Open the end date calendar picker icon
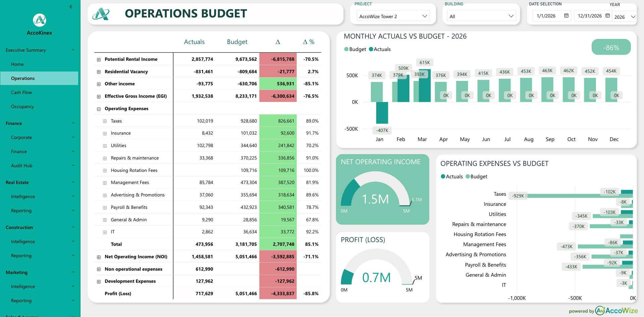Image resolution: width=644 pixels, height=317 pixels. pyautogui.click(x=607, y=16)
